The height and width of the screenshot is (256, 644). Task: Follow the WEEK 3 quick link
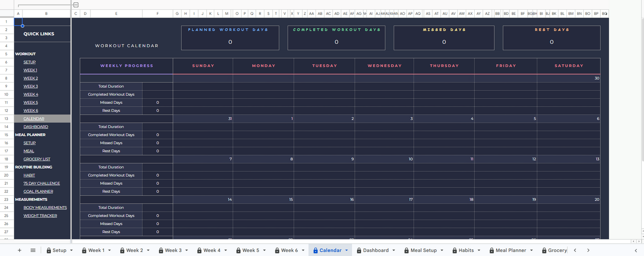pyautogui.click(x=31, y=86)
